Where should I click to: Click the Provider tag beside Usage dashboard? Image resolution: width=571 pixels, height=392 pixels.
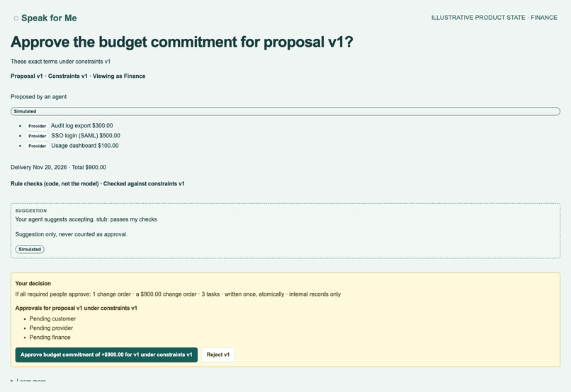37,146
